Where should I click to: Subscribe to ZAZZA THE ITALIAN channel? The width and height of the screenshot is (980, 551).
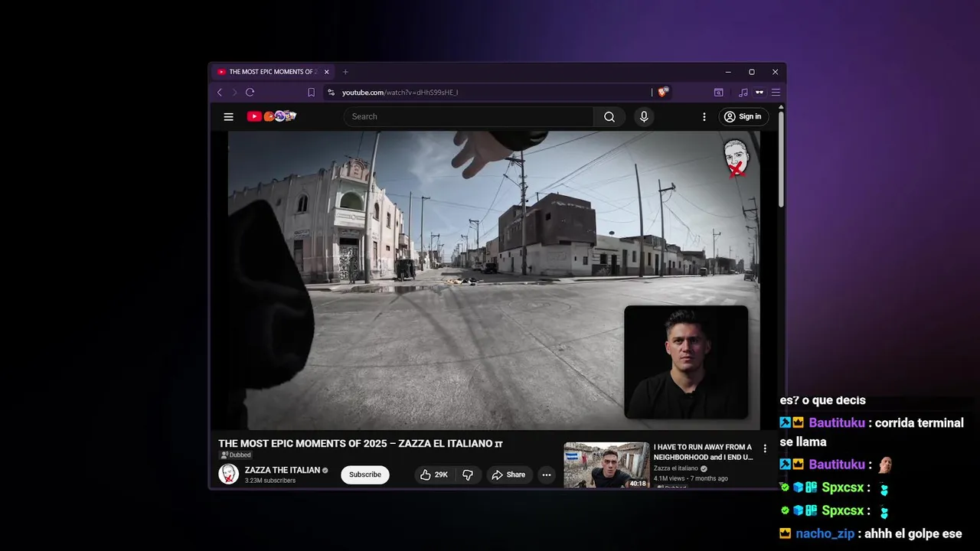365,474
